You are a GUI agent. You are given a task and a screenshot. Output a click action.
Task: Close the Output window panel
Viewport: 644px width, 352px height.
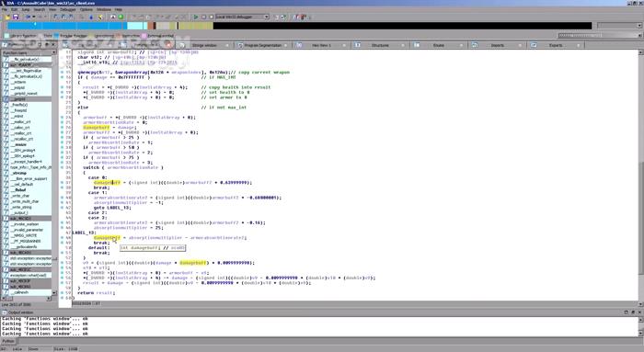click(x=639, y=312)
